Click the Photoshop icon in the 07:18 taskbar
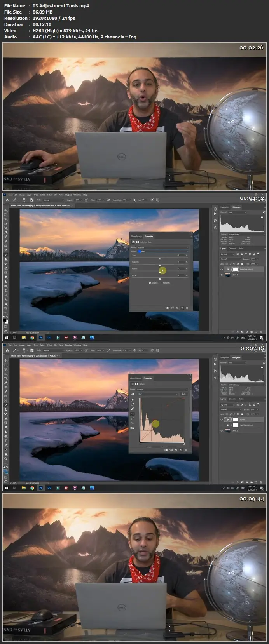The width and height of the screenshot is (269, 644). [41, 488]
